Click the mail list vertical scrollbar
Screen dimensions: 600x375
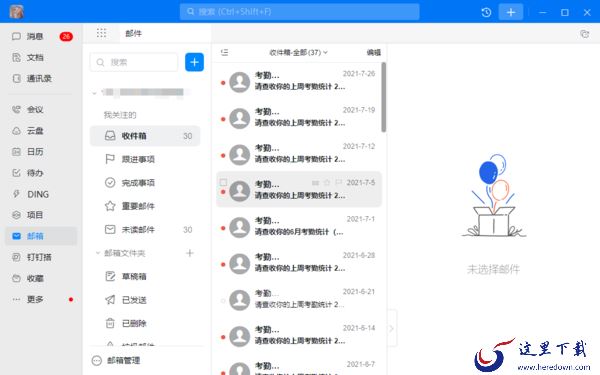coord(384,98)
